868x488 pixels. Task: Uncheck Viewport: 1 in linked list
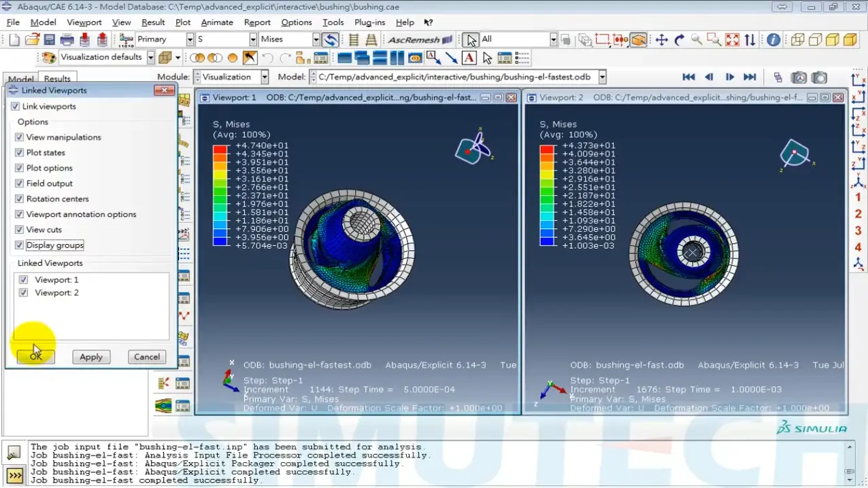pyautogui.click(x=24, y=279)
